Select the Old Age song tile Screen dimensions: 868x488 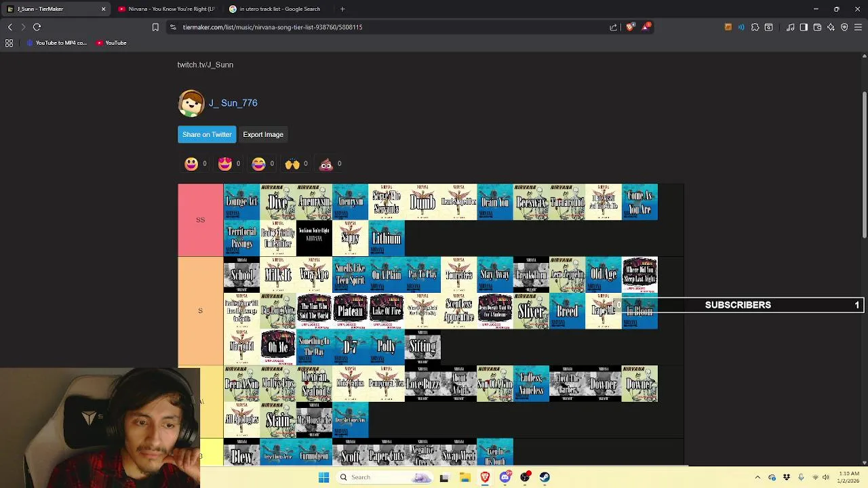coord(604,274)
